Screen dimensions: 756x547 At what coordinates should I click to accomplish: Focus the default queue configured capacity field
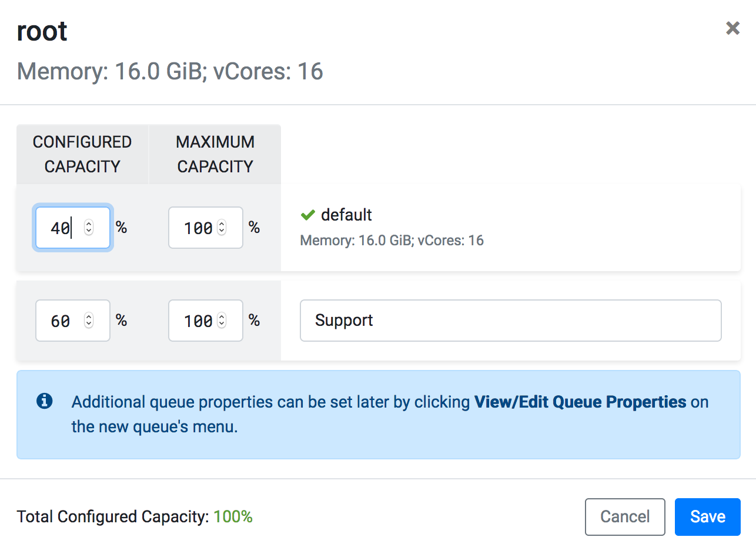[60, 228]
